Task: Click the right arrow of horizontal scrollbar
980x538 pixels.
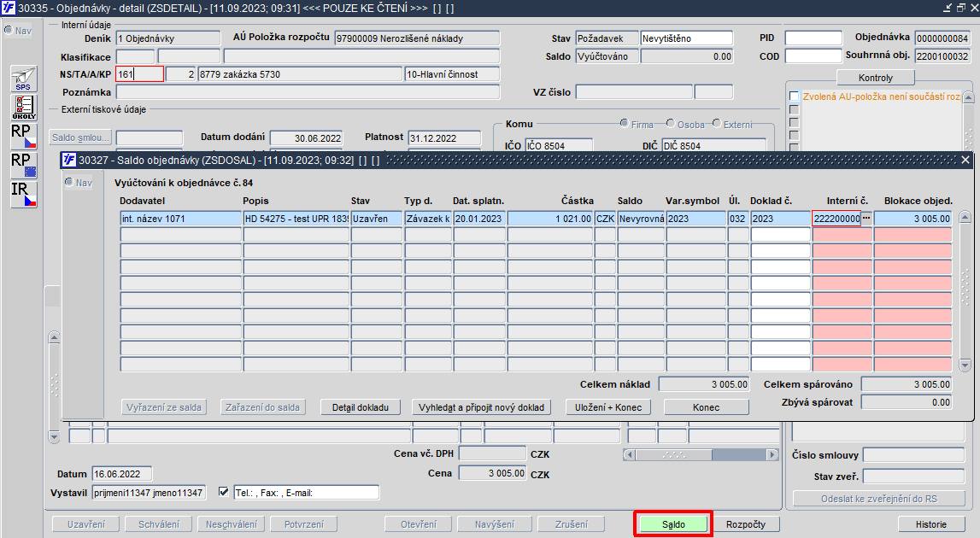Action: (x=772, y=454)
